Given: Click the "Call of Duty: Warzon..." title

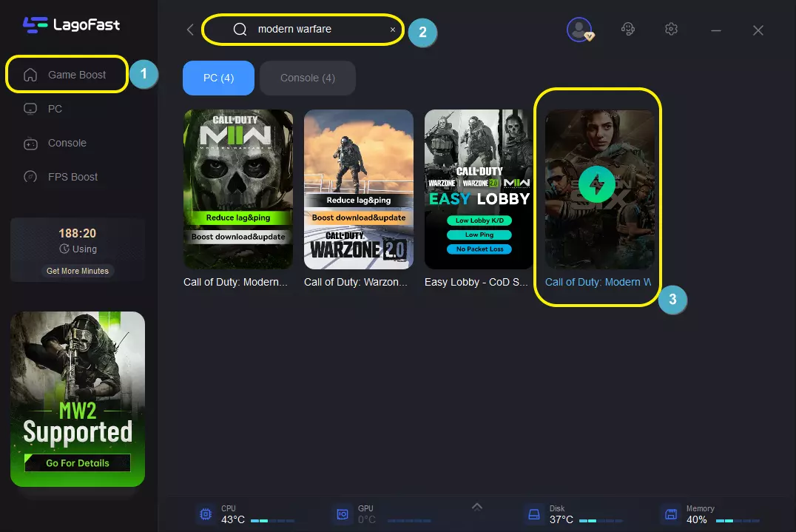Looking at the screenshot, I should 355,282.
